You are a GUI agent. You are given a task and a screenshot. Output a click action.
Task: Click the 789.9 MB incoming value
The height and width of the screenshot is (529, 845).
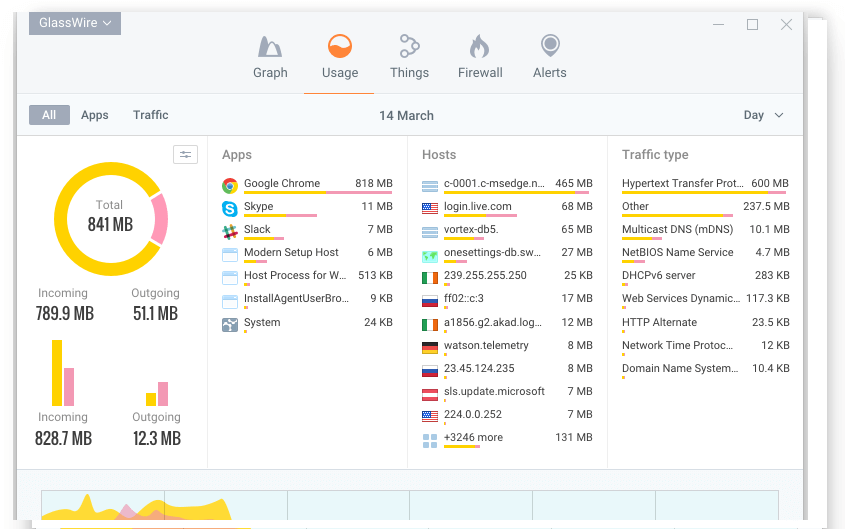65,313
